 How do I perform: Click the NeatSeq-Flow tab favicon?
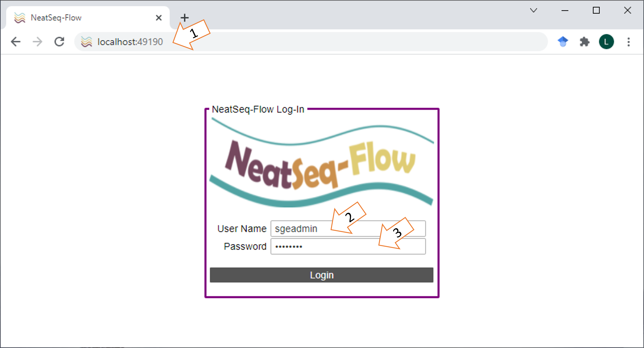(20, 18)
